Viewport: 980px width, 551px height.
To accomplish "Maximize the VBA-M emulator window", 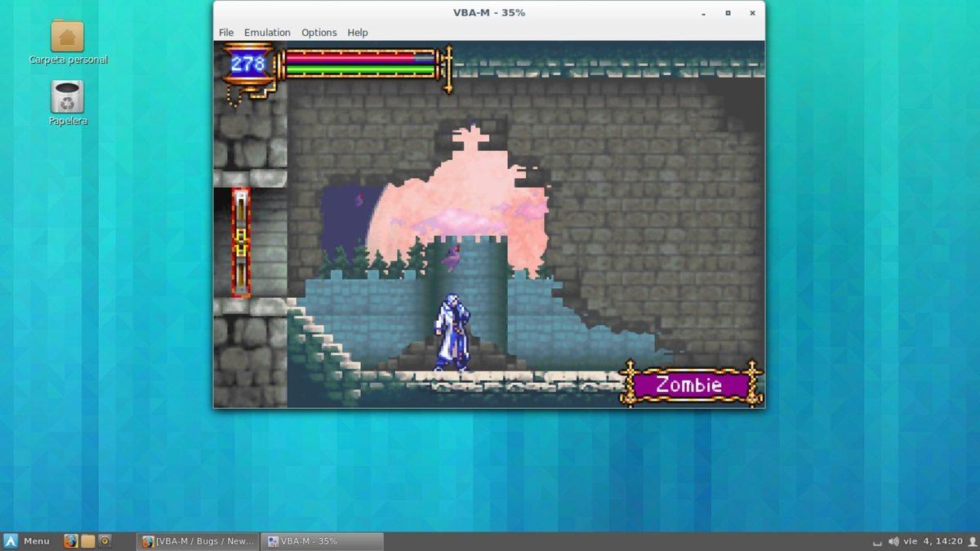I will tap(728, 13).
